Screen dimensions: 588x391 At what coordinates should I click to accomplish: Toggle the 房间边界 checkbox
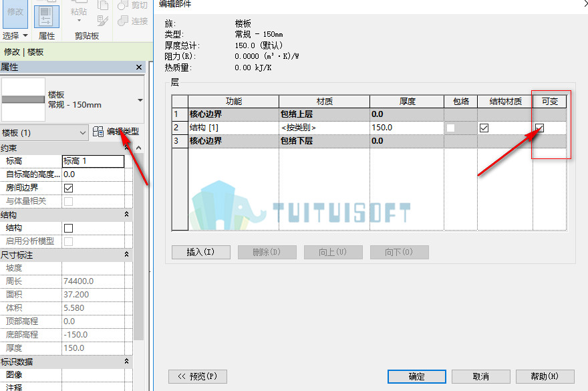click(68, 188)
